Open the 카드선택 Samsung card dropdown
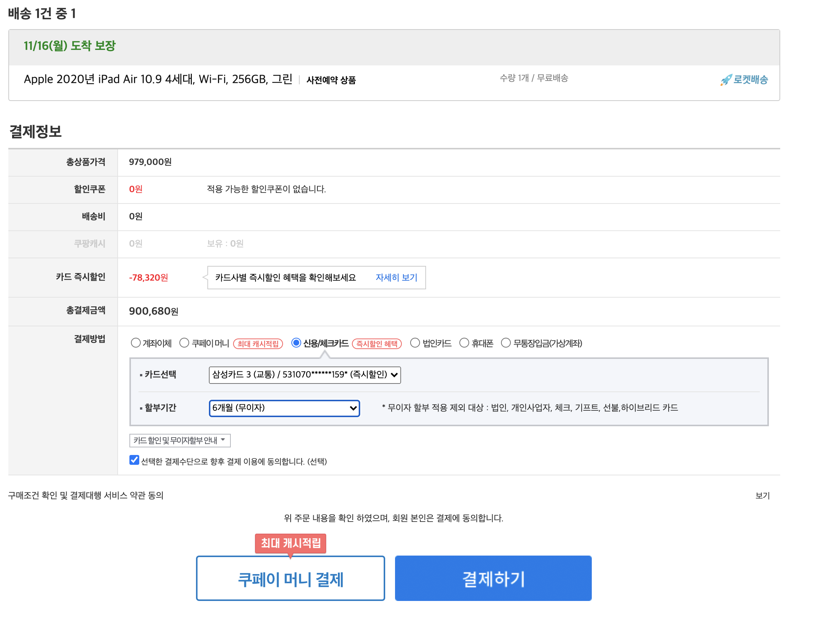The width and height of the screenshot is (840, 621). [305, 375]
